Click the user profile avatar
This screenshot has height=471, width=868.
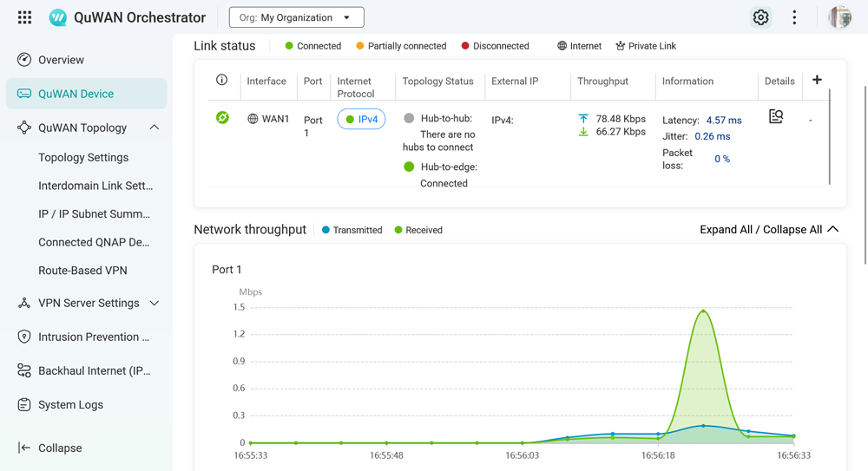pos(839,17)
